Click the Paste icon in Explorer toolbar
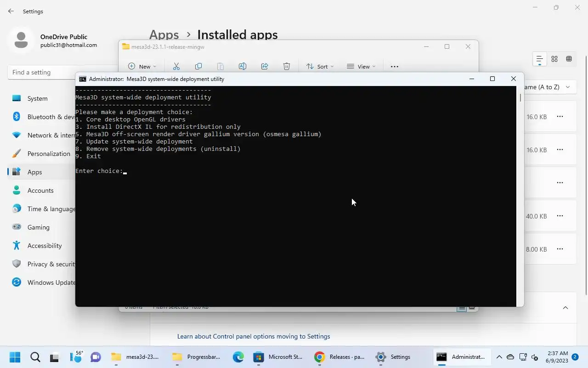 220,66
